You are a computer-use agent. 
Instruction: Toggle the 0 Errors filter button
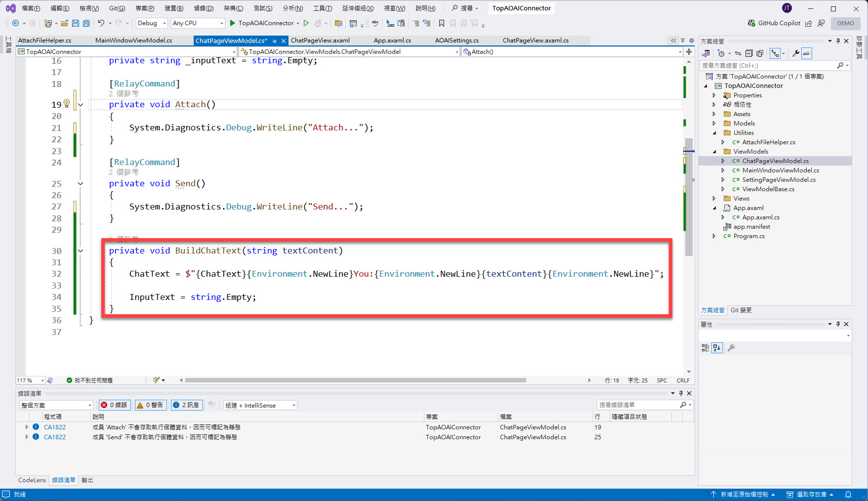[x=114, y=405]
